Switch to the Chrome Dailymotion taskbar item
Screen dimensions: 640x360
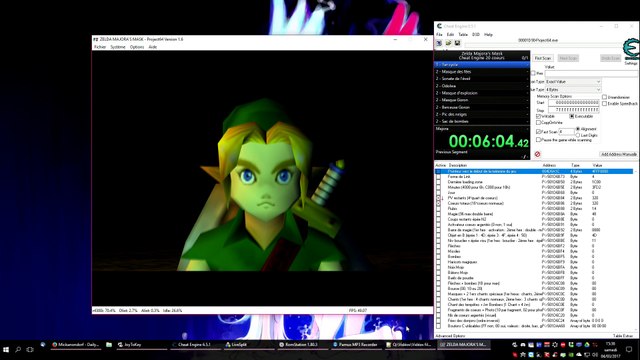[x=76, y=344]
